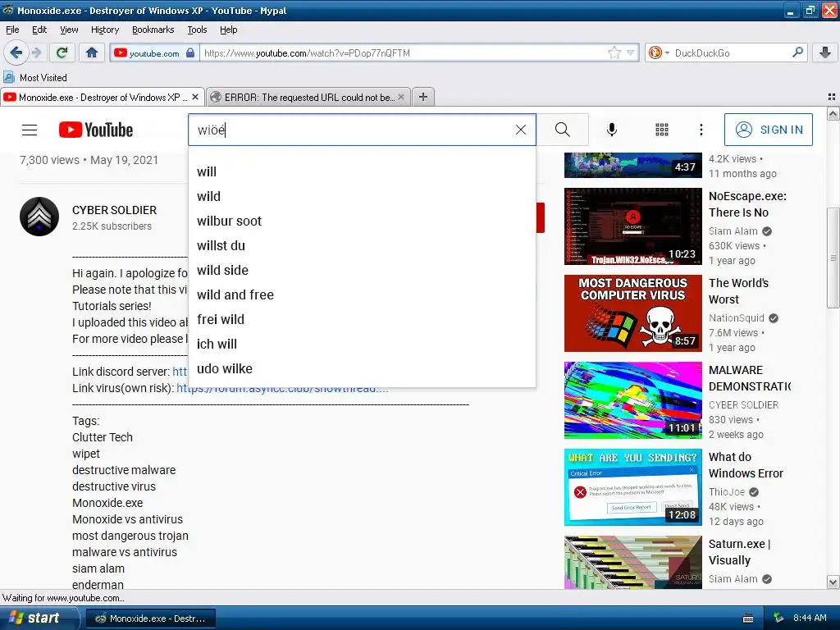Open the Help menu
Screen dimensions: 840x630
coord(228,30)
